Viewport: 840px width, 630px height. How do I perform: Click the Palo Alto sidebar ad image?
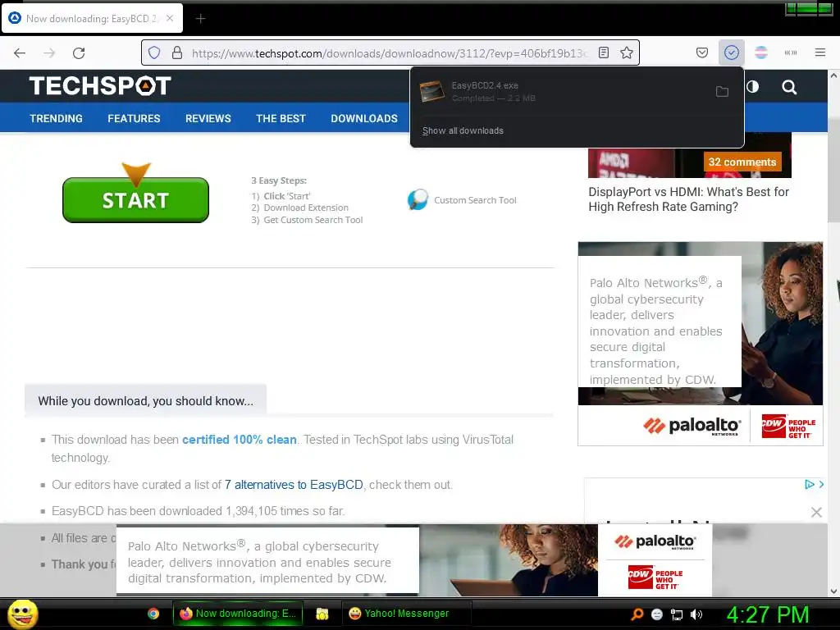701,344
